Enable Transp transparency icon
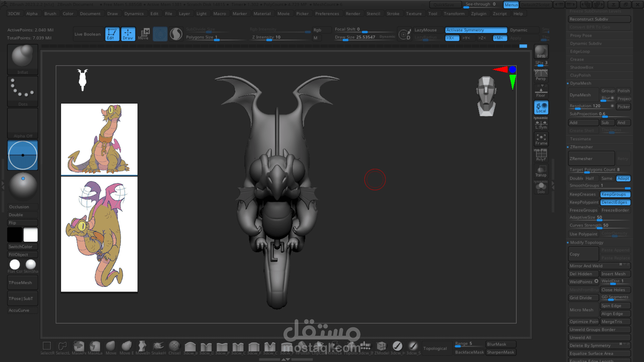The height and width of the screenshot is (362, 644). [x=541, y=171]
